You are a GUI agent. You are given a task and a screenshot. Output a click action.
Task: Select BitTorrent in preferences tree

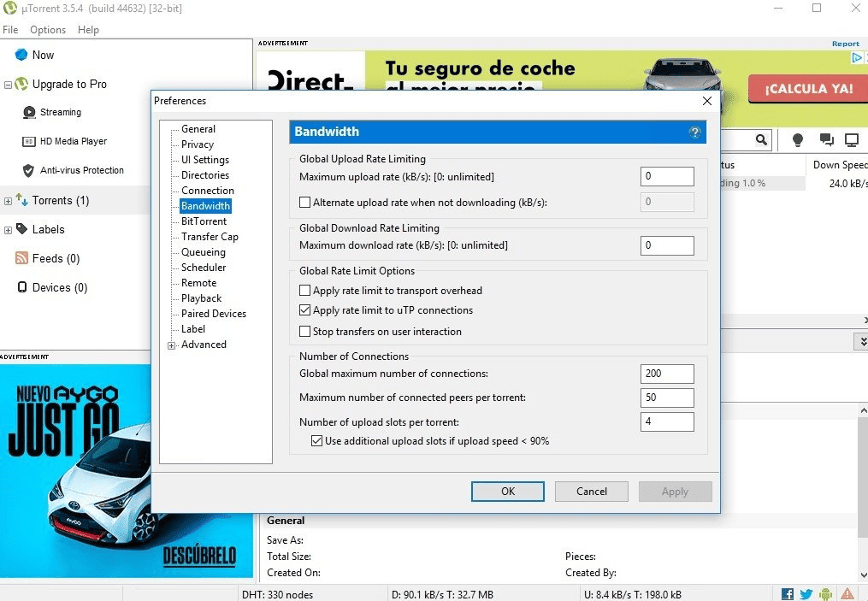(x=204, y=221)
